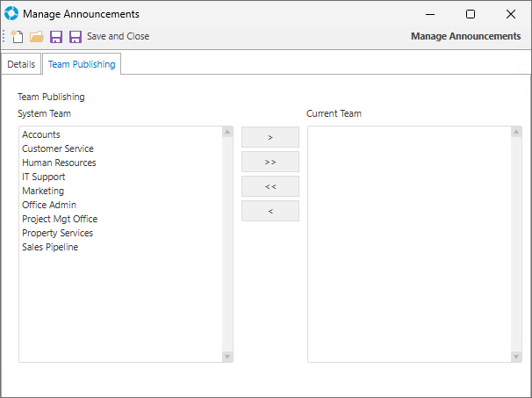Click the app logo in title bar

pyautogui.click(x=11, y=14)
